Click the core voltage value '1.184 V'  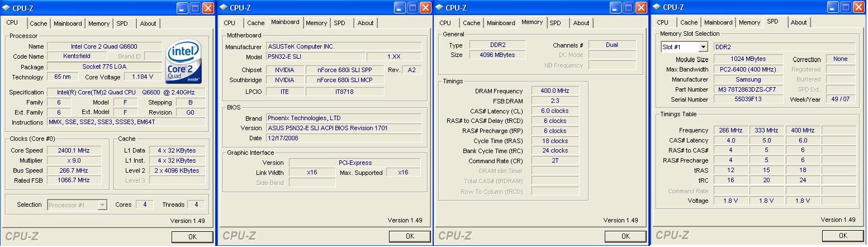pyautogui.click(x=143, y=77)
